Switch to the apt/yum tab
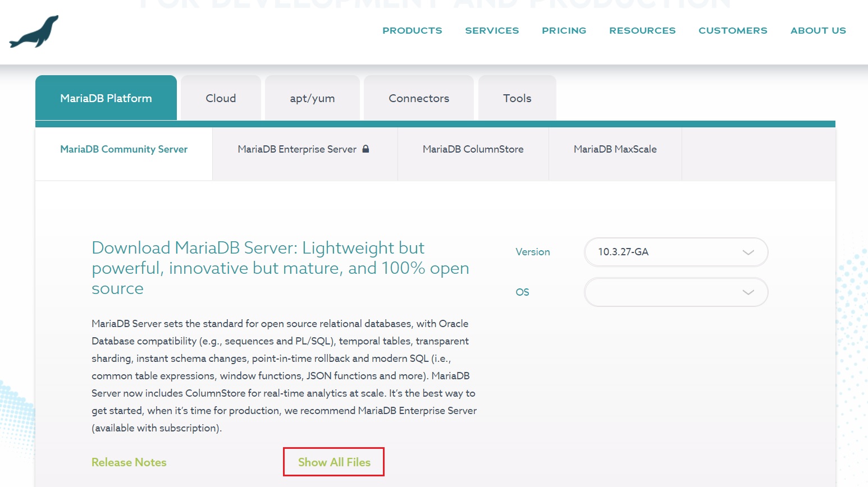This screenshot has width=868, height=487. click(x=312, y=98)
